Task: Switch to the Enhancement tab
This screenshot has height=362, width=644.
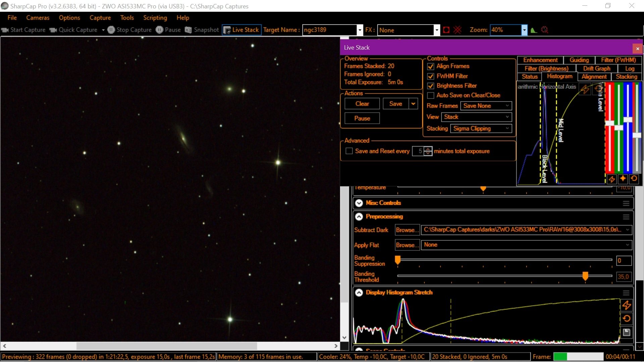Action: (540, 60)
